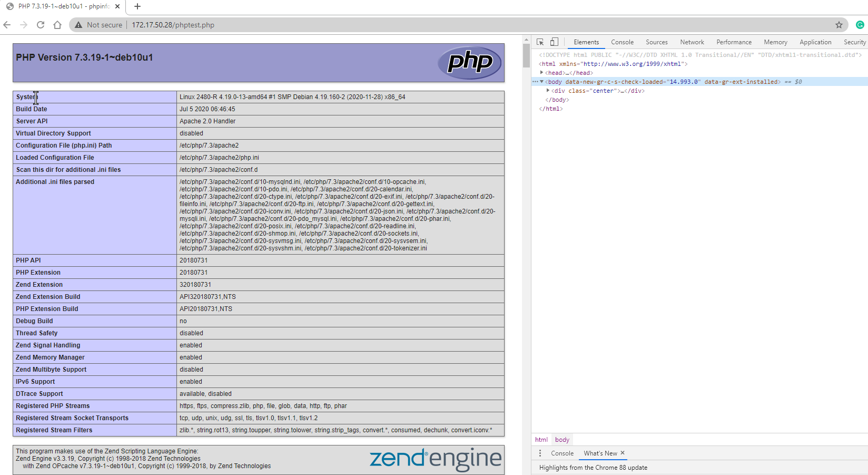Open the Network panel
Viewport: 868px width, 475px height.
[x=692, y=42]
